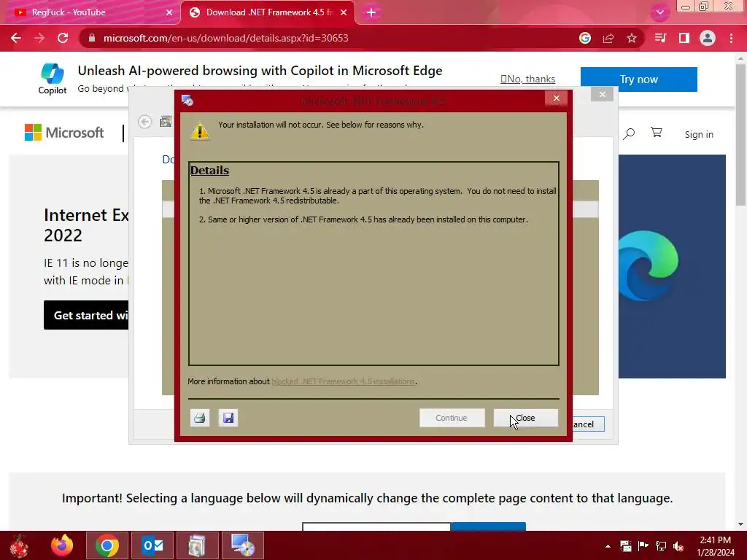
Task: Search the Microsoft site with magnifier icon
Action: point(629,134)
